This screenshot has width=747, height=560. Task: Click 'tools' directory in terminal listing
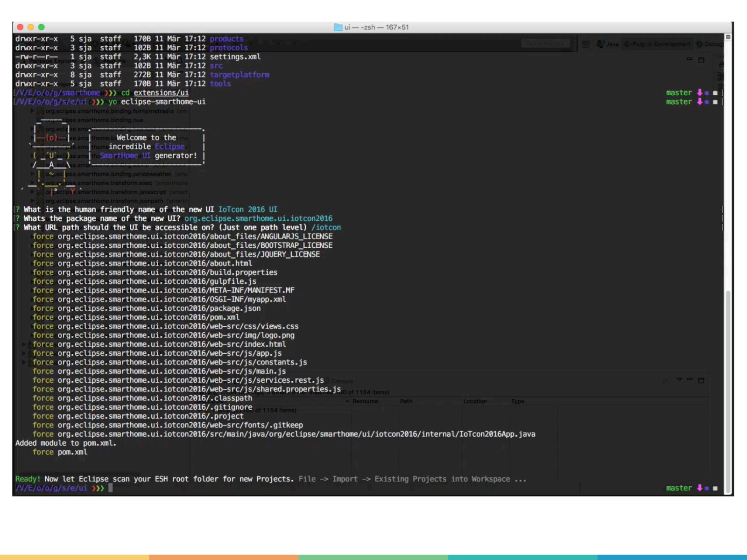(220, 84)
